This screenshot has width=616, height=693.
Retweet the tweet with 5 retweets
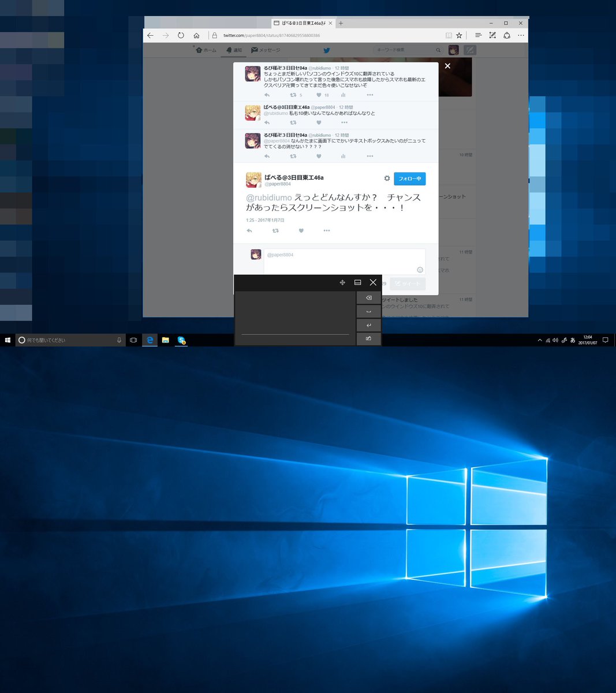coord(293,95)
